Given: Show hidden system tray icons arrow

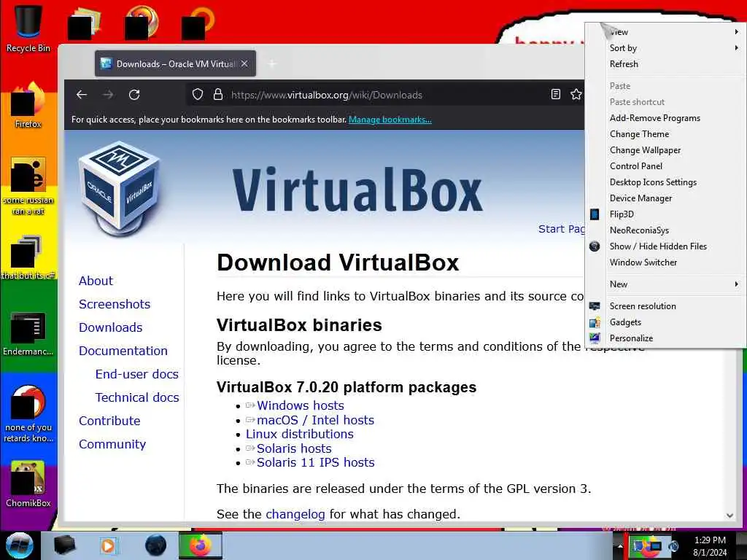Looking at the screenshot, I should [620, 545].
